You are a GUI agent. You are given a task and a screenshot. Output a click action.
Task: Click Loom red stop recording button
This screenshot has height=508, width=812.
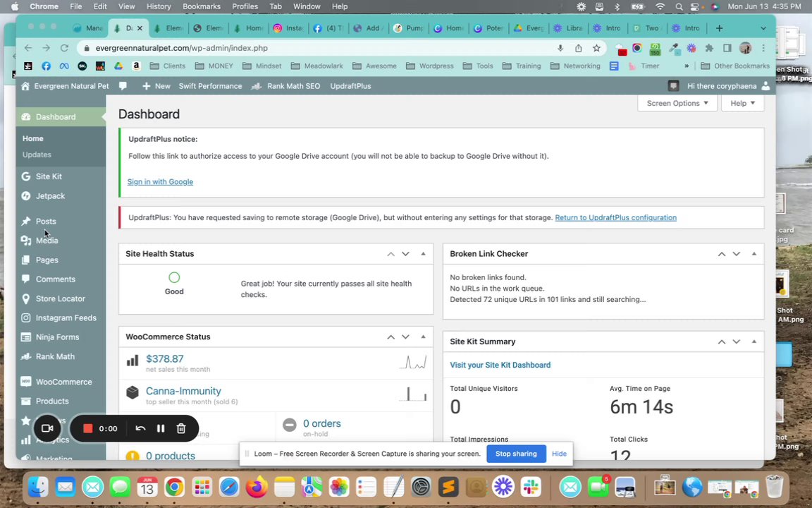(x=87, y=429)
